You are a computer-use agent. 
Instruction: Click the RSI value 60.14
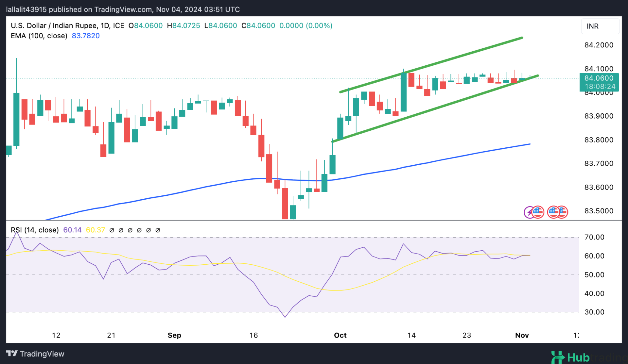(x=72, y=230)
